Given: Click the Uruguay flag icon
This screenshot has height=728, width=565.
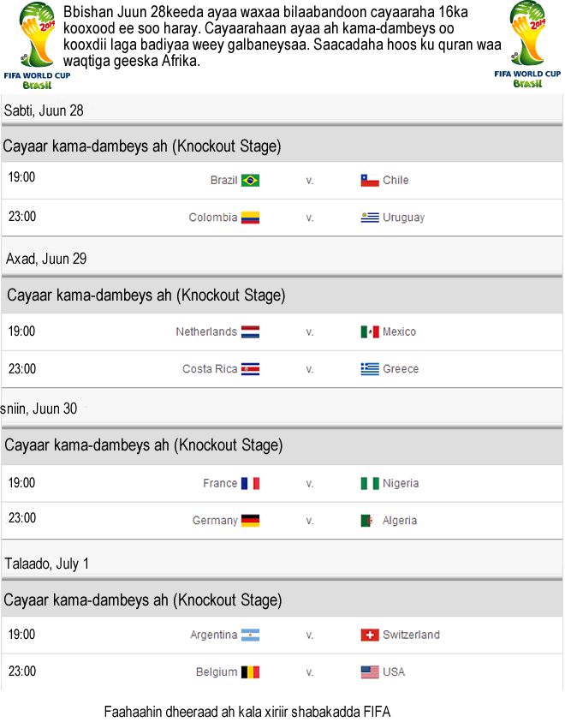Looking at the screenshot, I should pyautogui.click(x=370, y=218).
